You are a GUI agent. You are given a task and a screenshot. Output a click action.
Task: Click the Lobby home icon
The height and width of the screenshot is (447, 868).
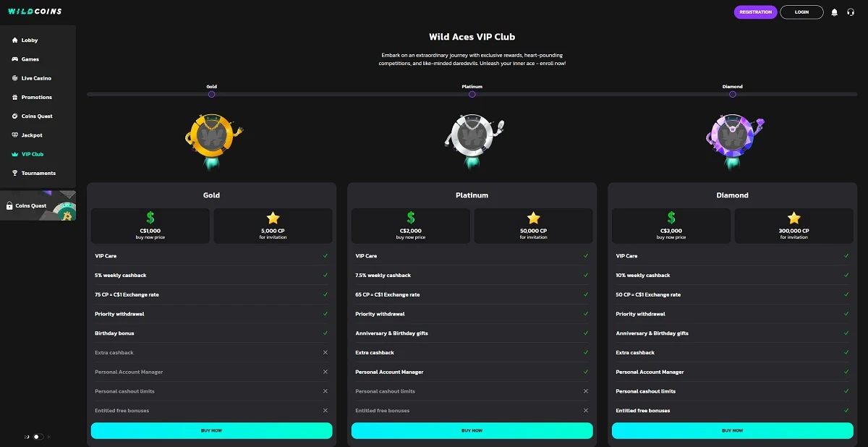tap(15, 41)
